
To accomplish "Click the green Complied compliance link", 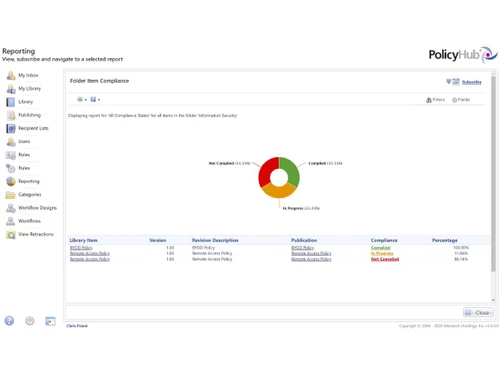I will [x=380, y=248].
